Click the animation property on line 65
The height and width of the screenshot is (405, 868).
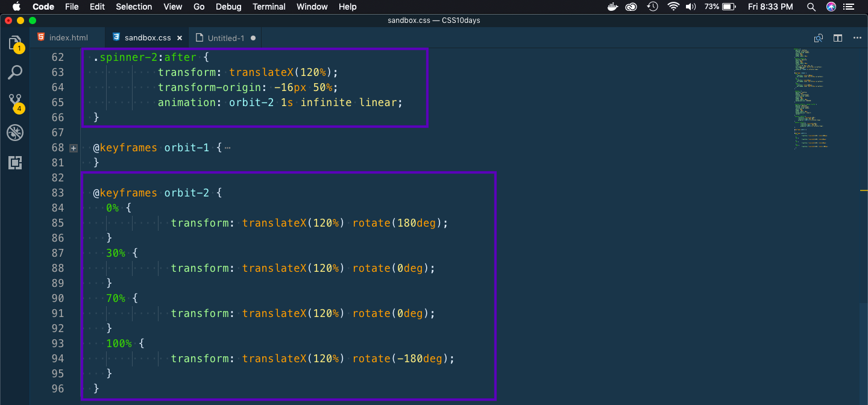(x=187, y=102)
